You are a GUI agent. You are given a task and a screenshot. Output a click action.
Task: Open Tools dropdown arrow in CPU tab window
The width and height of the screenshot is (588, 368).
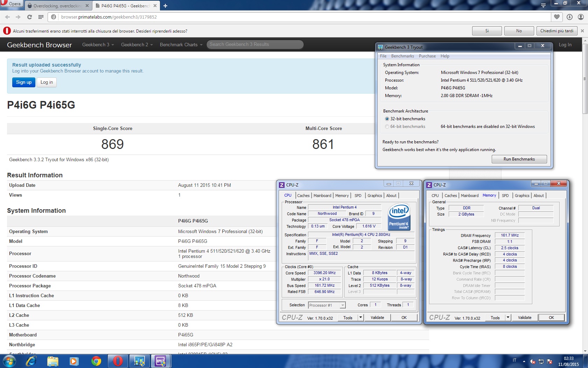(360, 318)
